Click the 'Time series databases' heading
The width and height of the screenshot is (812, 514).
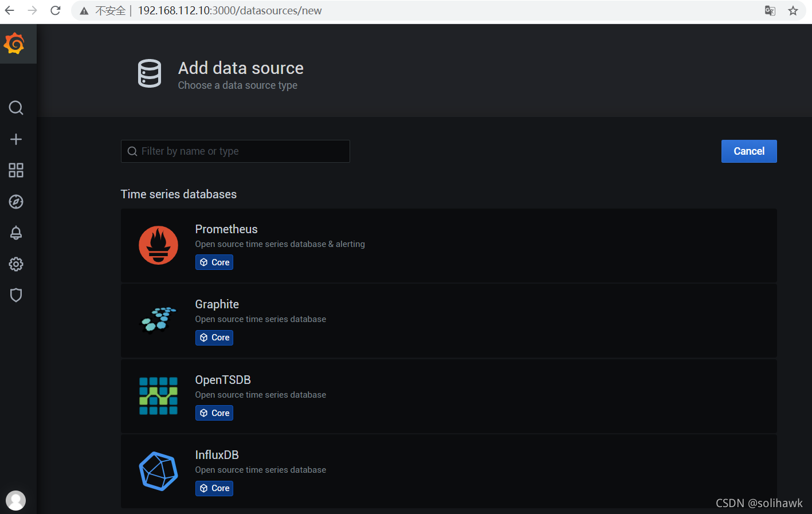[x=179, y=194]
